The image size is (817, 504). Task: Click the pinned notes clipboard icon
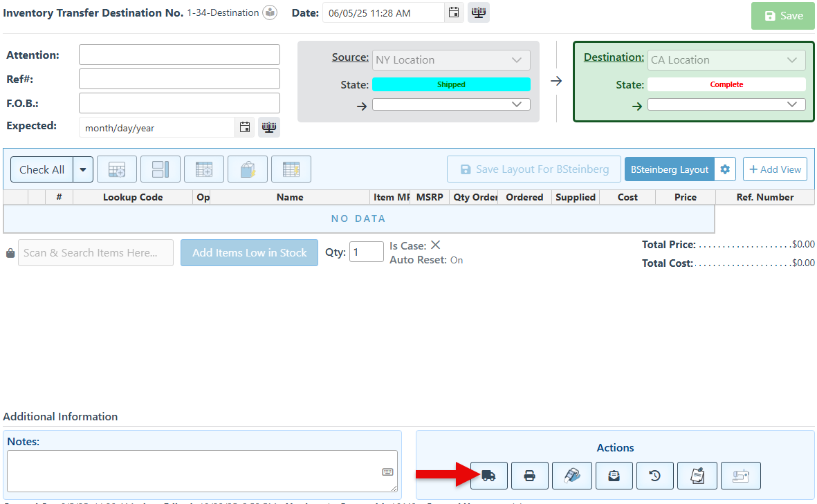(x=698, y=476)
